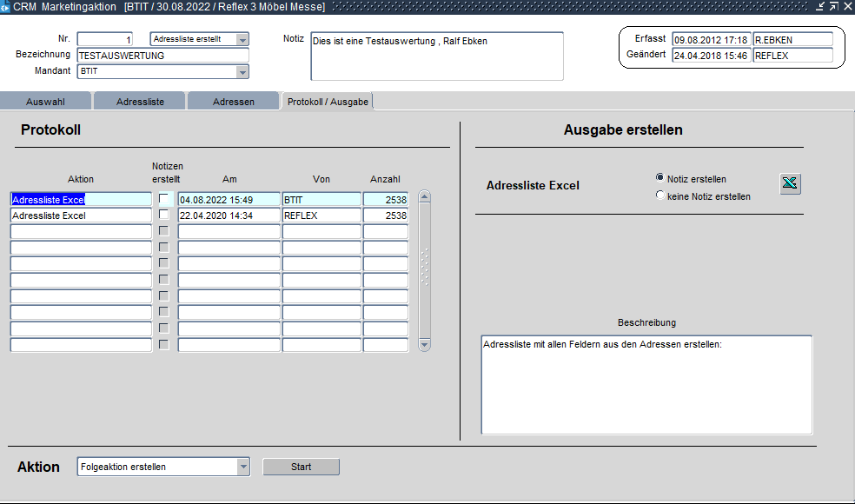
Task: Select 'keine Notiz erstellen' radio option
Action: [x=660, y=196]
